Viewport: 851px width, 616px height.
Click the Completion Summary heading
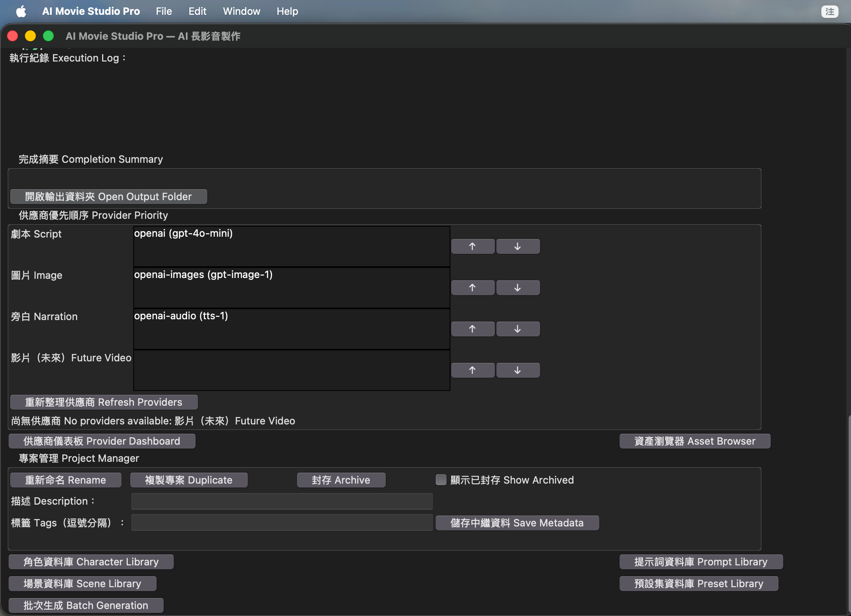tap(91, 159)
